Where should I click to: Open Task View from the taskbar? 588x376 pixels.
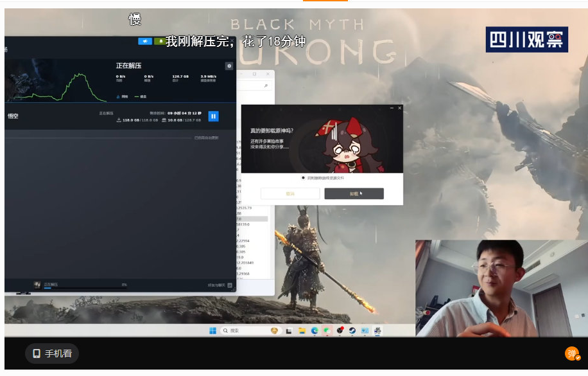pyautogui.click(x=289, y=330)
